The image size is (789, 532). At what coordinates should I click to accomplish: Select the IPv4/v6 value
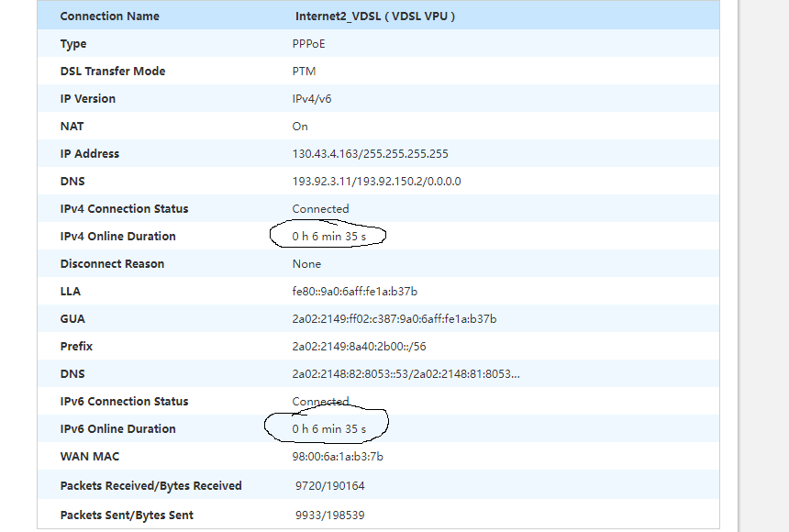tap(312, 99)
